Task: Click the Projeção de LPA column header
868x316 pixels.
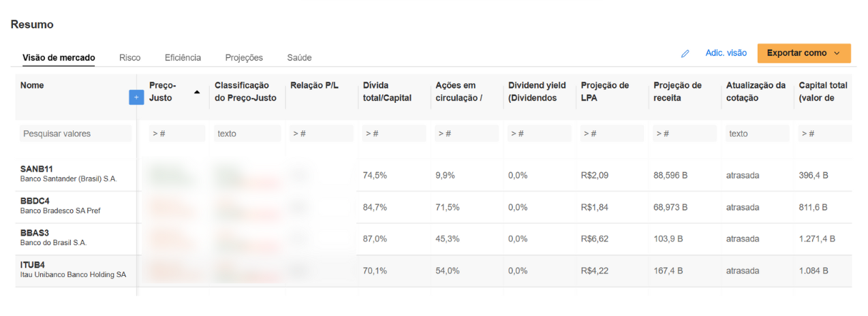Action: (x=605, y=92)
